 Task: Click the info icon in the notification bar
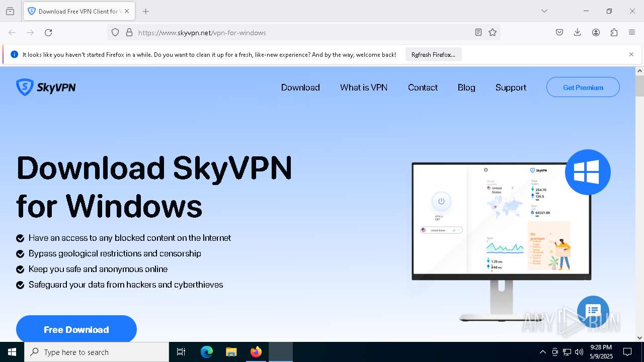14,54
